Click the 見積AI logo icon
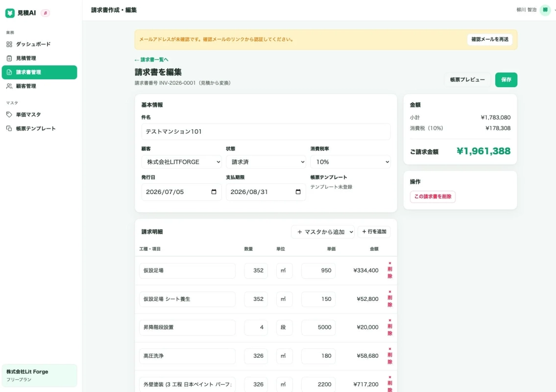The image size is (556, 392). 10,13
